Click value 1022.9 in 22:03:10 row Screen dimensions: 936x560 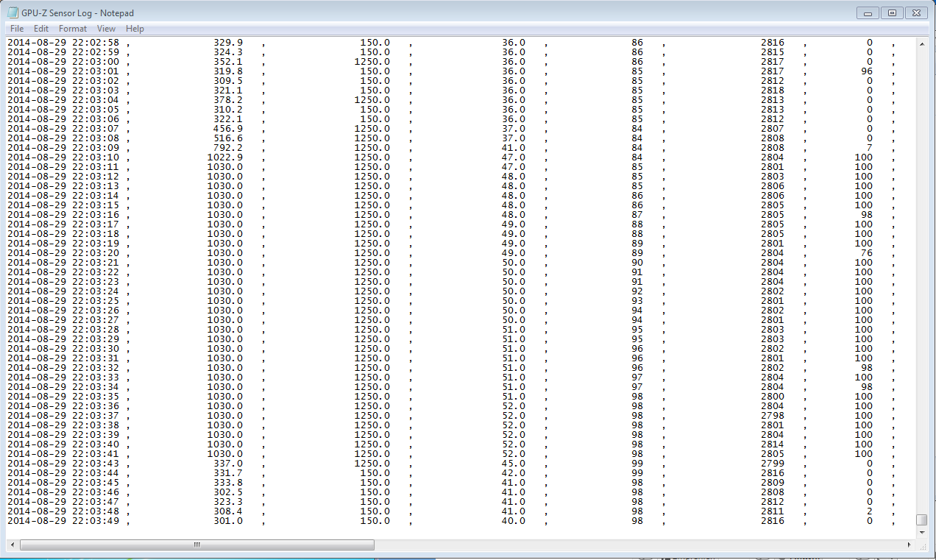point(225,157)
